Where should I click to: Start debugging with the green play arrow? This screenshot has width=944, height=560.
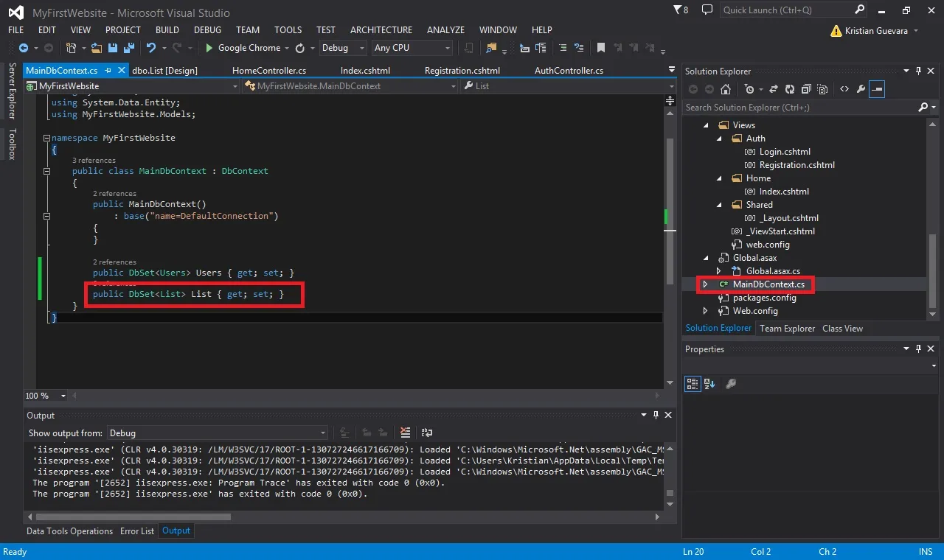coord(209,48)
